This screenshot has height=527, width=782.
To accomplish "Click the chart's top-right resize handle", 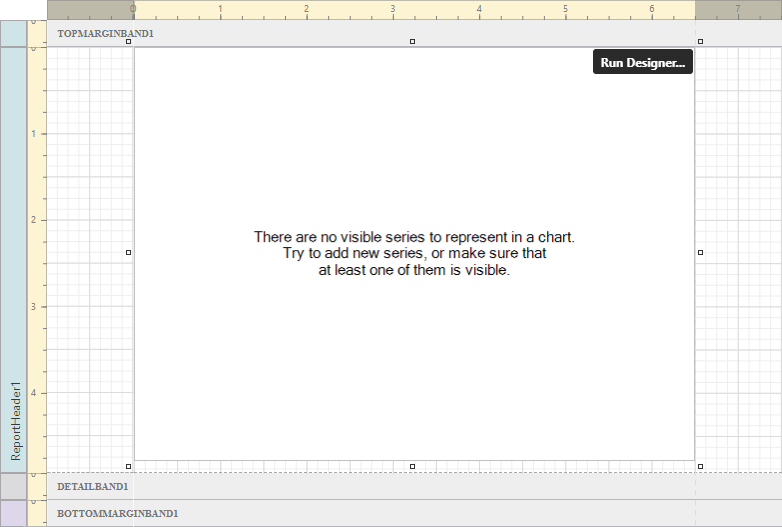I will pyautogui.click(x=700, y=41).
